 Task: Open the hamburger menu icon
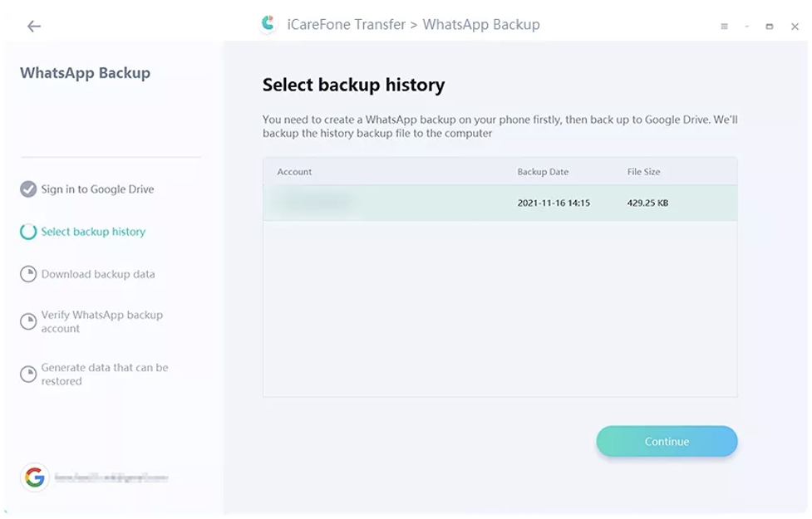724,27
